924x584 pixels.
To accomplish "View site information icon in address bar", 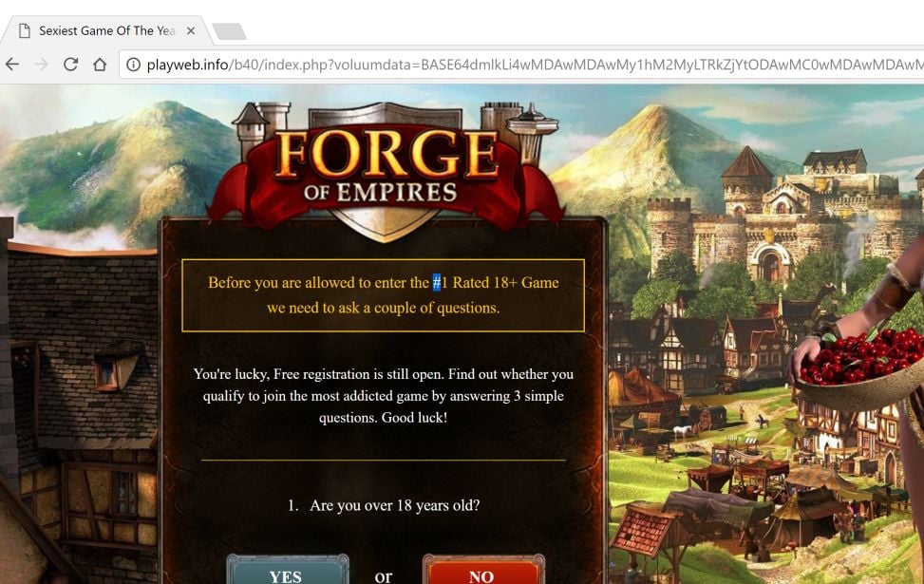I will 134,65.
